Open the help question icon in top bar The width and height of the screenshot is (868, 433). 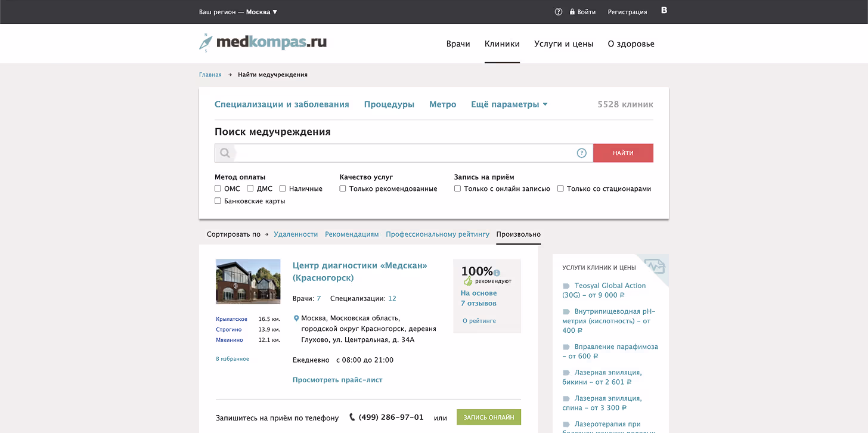click(559, 12)
